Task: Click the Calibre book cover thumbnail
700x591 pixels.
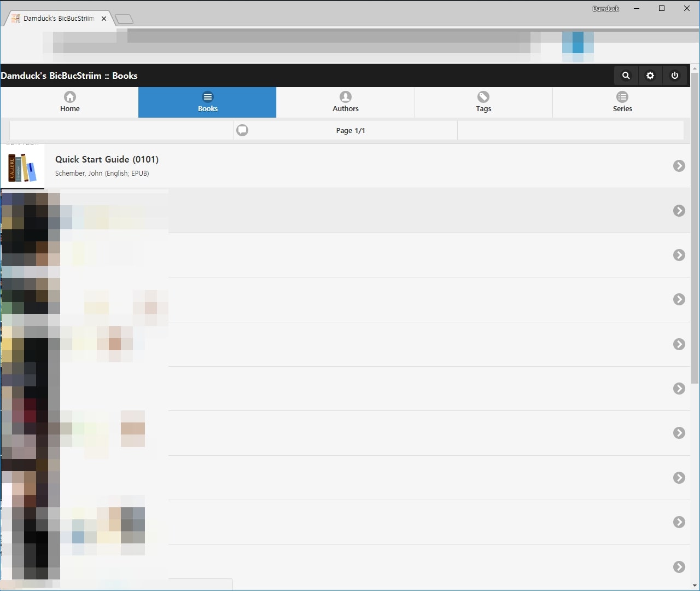Action: coord(22,167)
